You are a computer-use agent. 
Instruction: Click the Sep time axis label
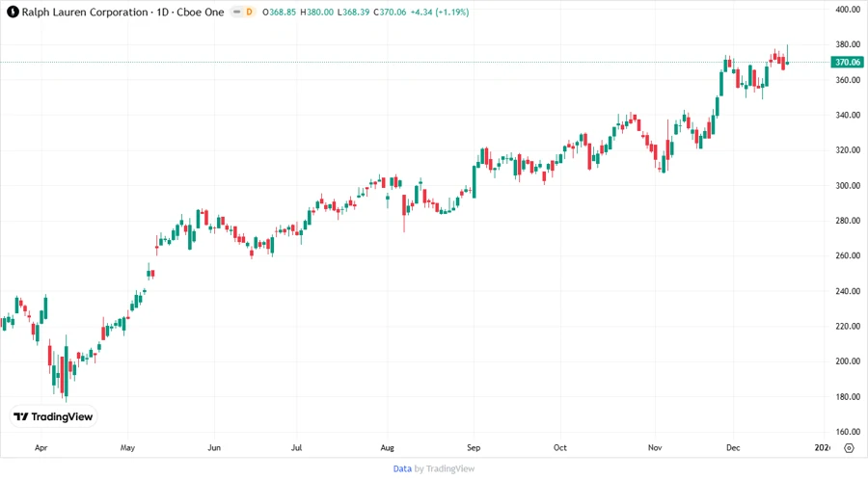pos(474,447)
